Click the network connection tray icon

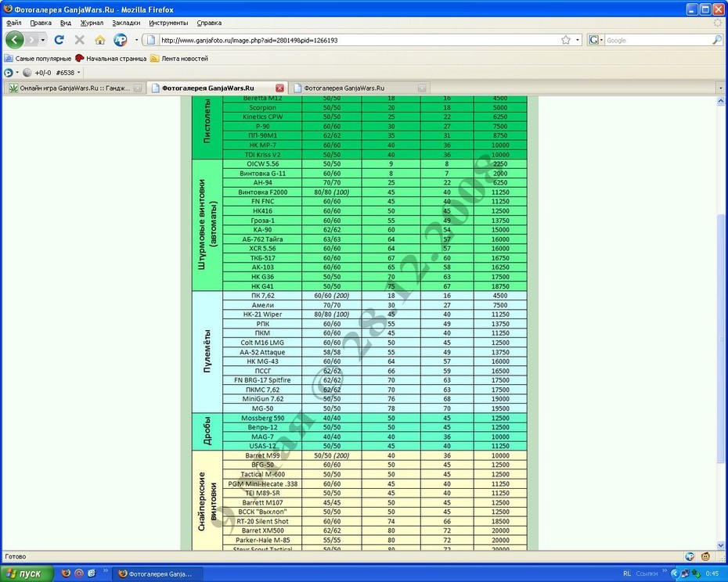tap(685, 573)
